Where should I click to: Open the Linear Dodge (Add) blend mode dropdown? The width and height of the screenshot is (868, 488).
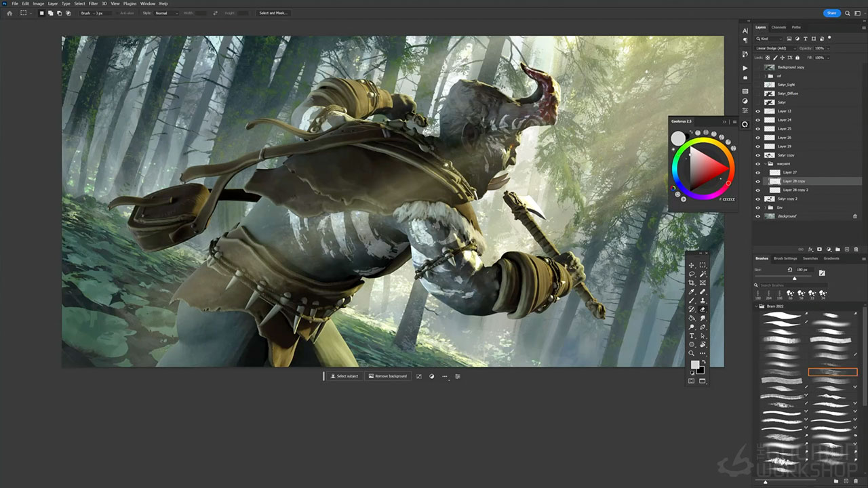(x=774, y=48)
